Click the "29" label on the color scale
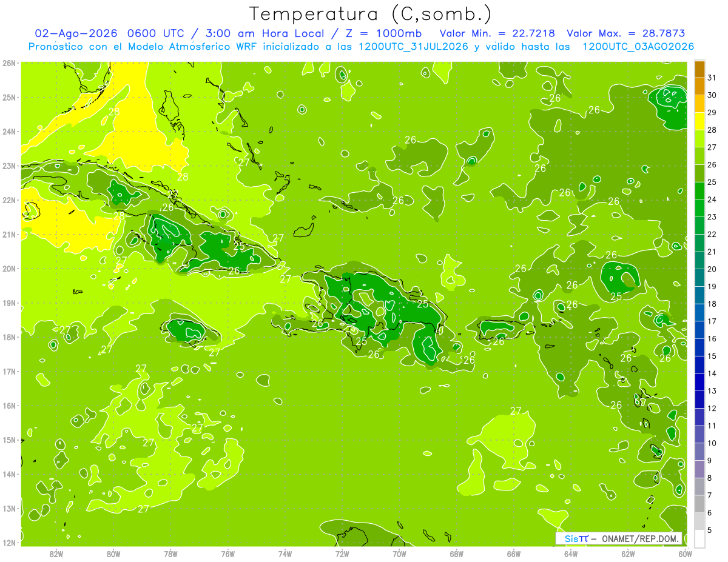This screenshot has width=728, height=562. pyautogui.click(x=712, y=113)
